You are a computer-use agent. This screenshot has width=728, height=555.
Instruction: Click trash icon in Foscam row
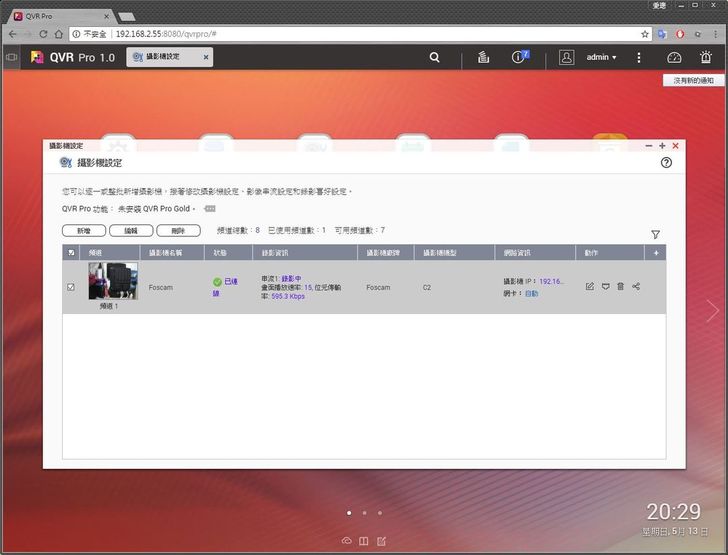pyautogui.click(x=620, y=287)
